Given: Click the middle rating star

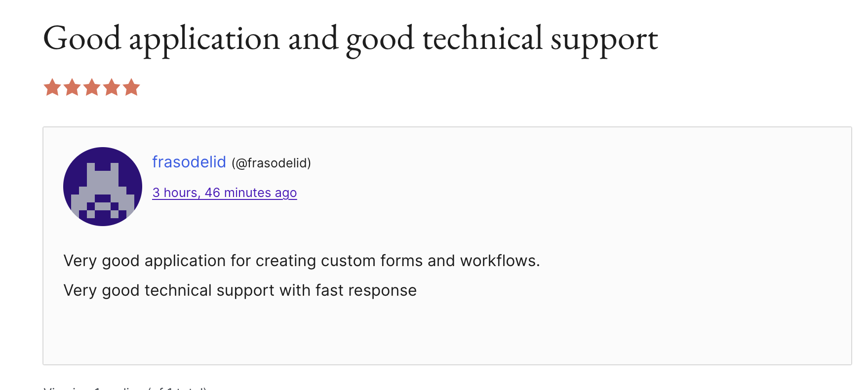Looking at the screenshot, I should click(92, 88).
